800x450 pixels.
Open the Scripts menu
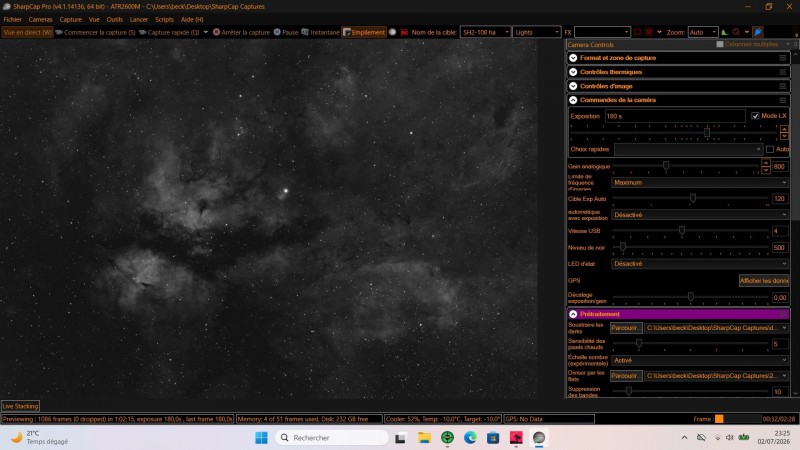(164, 19)
